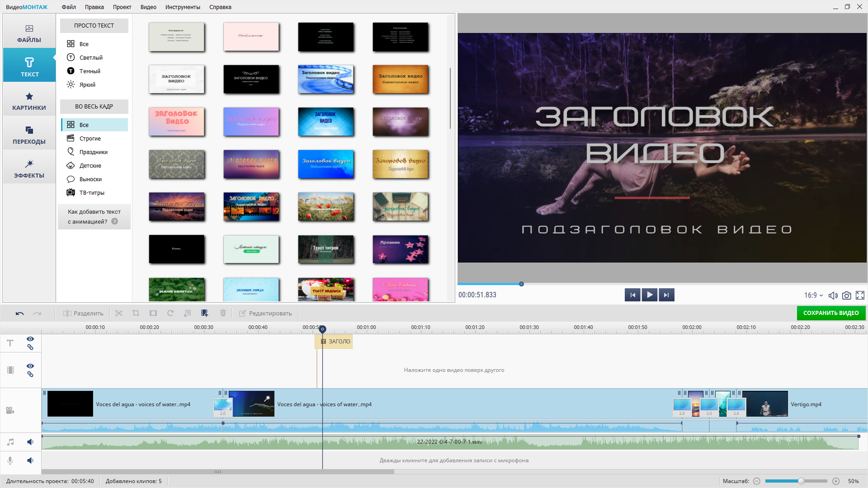Take a snapshot with the camera icon
Image resolution: width=868 pixels, height=488 pixels.
[846, 295]
